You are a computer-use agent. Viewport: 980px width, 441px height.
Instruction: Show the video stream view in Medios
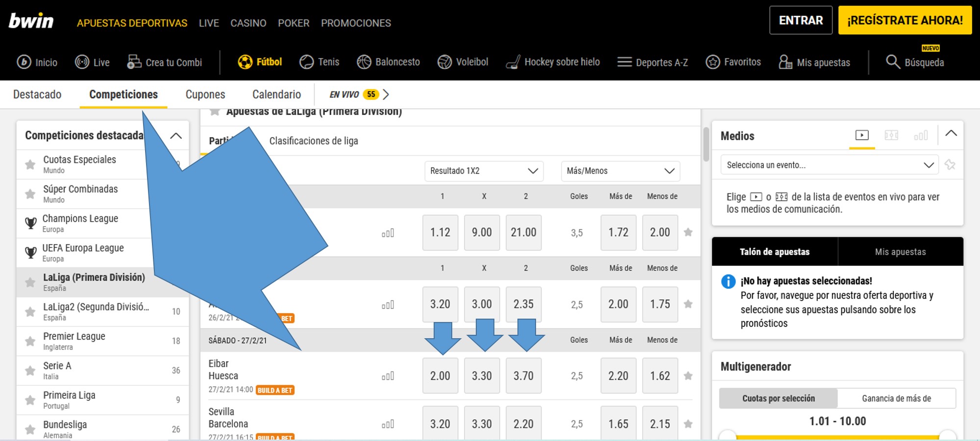tap(862, 135)
